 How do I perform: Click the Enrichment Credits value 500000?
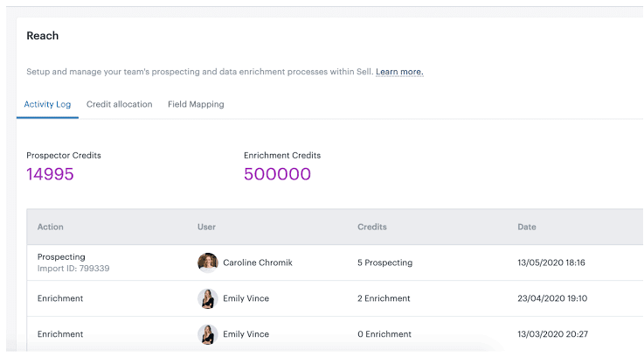click(x=277, y=174)
